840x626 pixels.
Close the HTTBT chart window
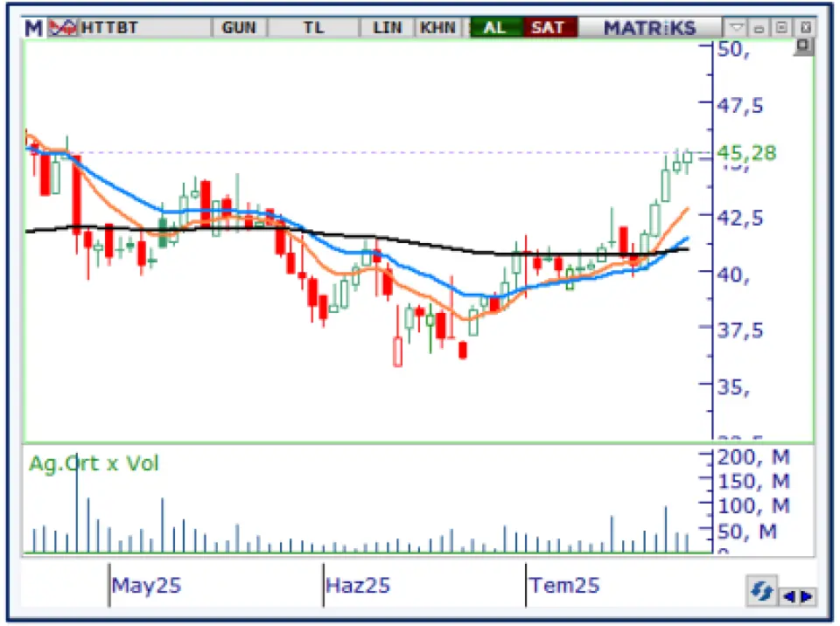[x=806, y=27]
